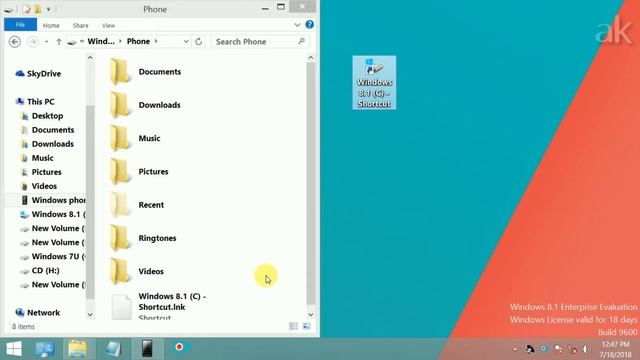The image size is (640, 360).
Task: Select the Ringtones folder
Action: [143, 238]
